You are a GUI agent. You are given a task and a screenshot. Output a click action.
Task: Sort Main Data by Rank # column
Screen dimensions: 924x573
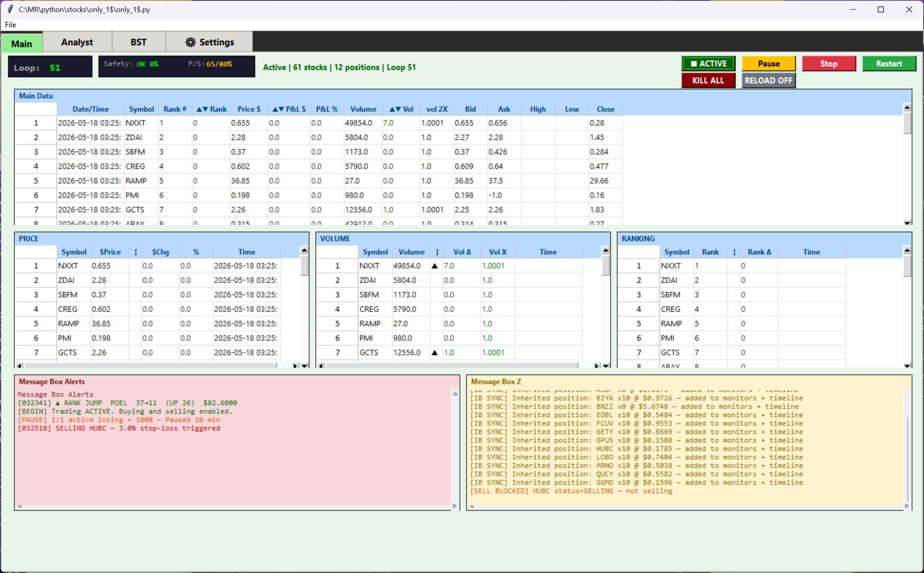click(x=175, y=109)
